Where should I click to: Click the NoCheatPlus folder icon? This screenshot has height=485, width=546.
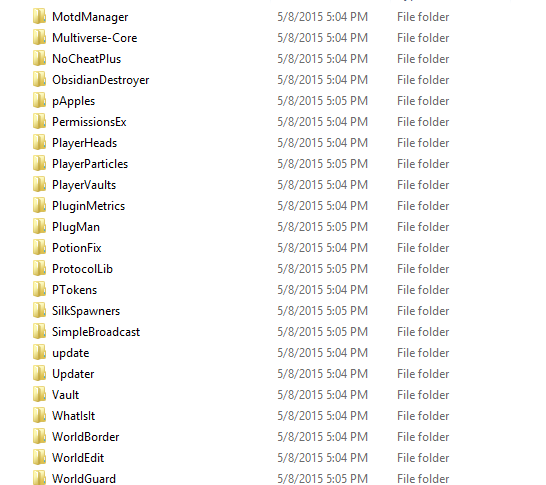click(x=39, y=58)
